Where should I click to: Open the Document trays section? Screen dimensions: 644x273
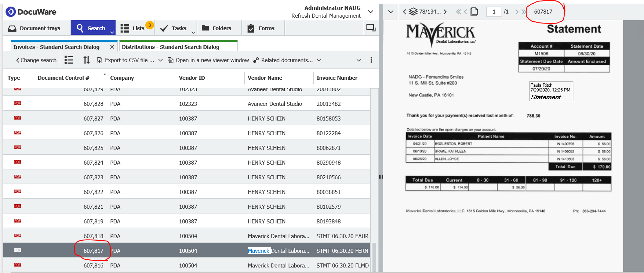point(34,28)
